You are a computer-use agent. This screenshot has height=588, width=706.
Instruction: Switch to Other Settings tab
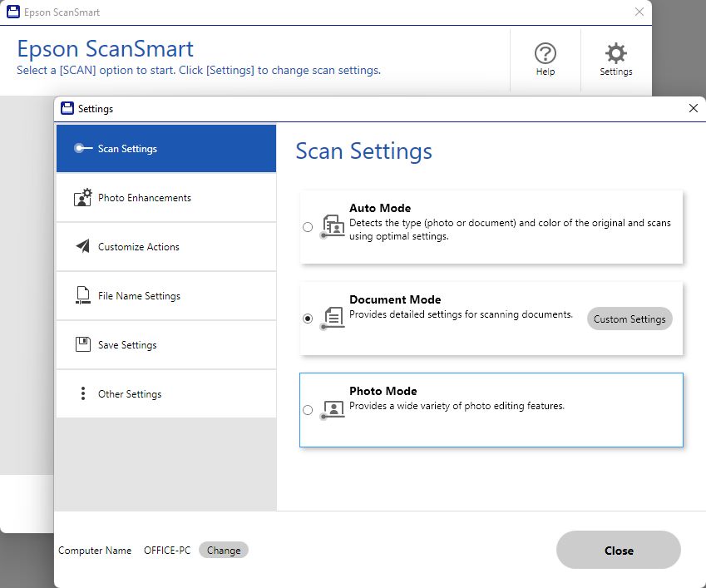pos(166,393)
